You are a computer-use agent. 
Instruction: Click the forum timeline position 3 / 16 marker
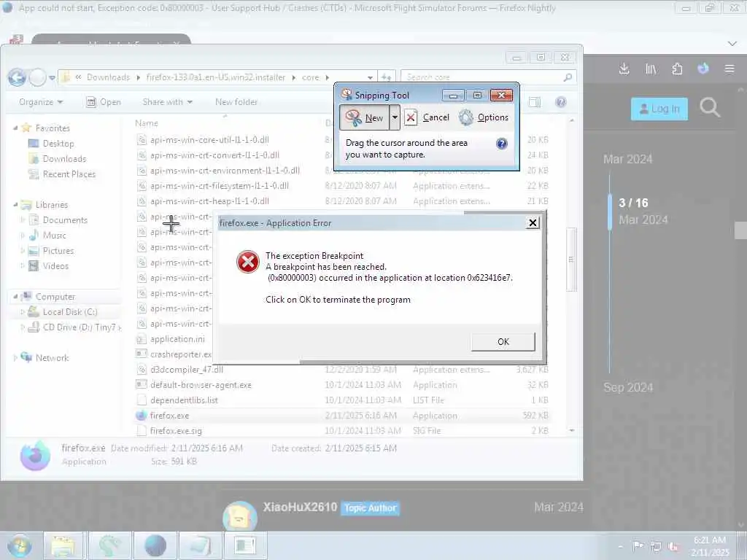tap(633, 203)
